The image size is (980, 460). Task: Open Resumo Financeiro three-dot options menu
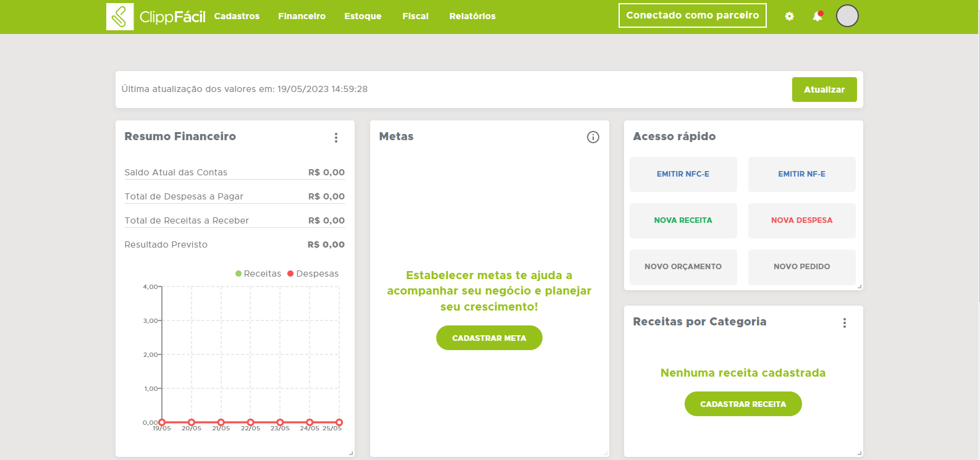coord(336,138)
